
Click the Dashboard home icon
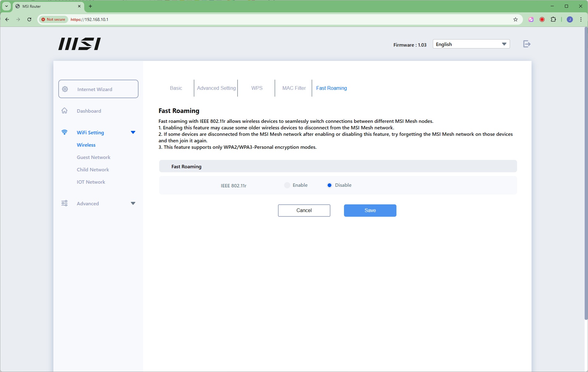[x=64, y=111]
